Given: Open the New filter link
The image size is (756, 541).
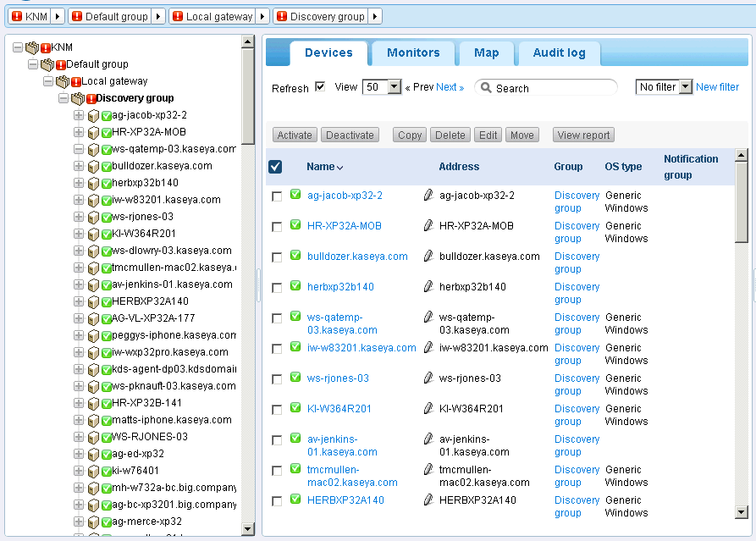Looking at the screenshot, I should pyautogui.click(x=717, y=87).
